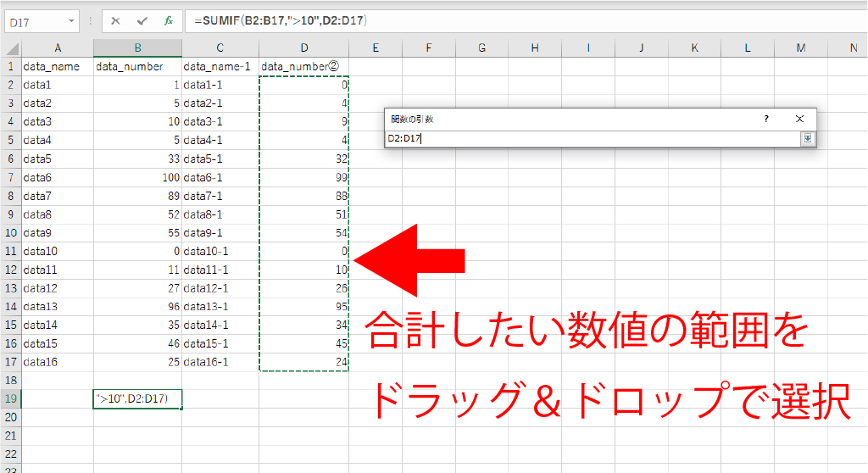Select cell B7 with value 100
This screenshot has height=473, width=868.
click(x=136, y=177)
